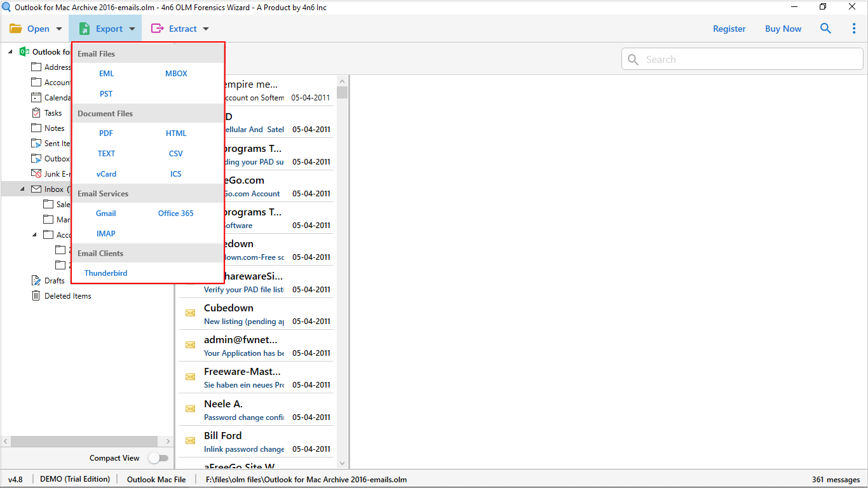This screenshot has height=488, width=868.
Task: Click envelope icon beside Freeware-Mast message
Action: point(190,376)
